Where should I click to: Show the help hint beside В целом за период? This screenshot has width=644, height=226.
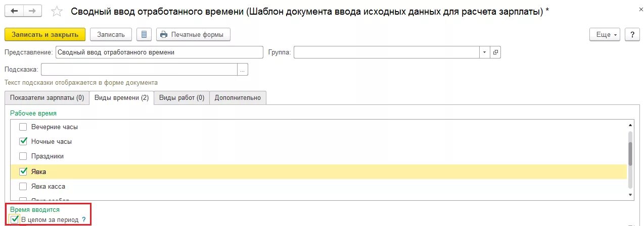tap(84, 220)
